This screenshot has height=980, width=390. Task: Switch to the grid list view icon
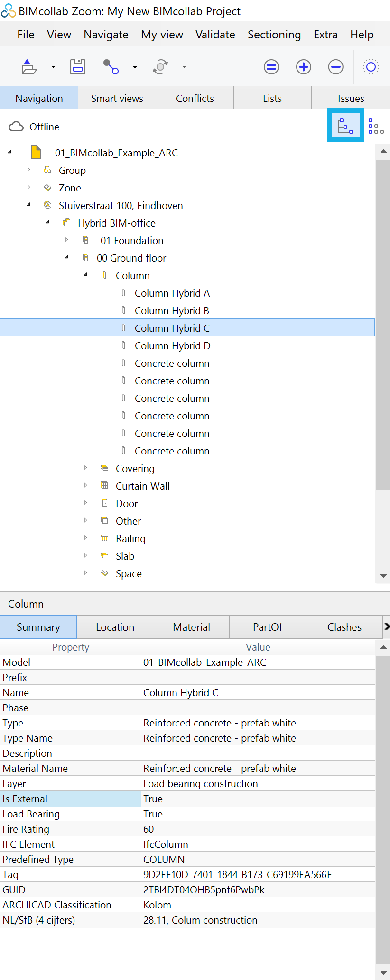coord(376,126)
